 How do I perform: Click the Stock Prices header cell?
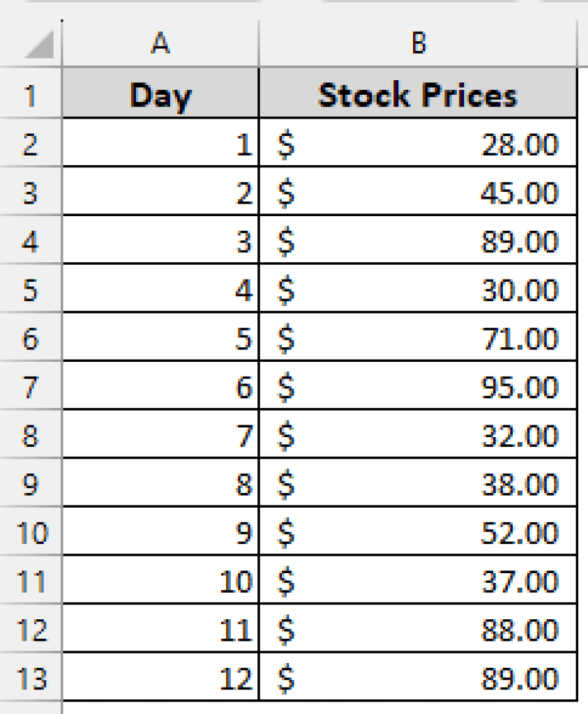419,96
